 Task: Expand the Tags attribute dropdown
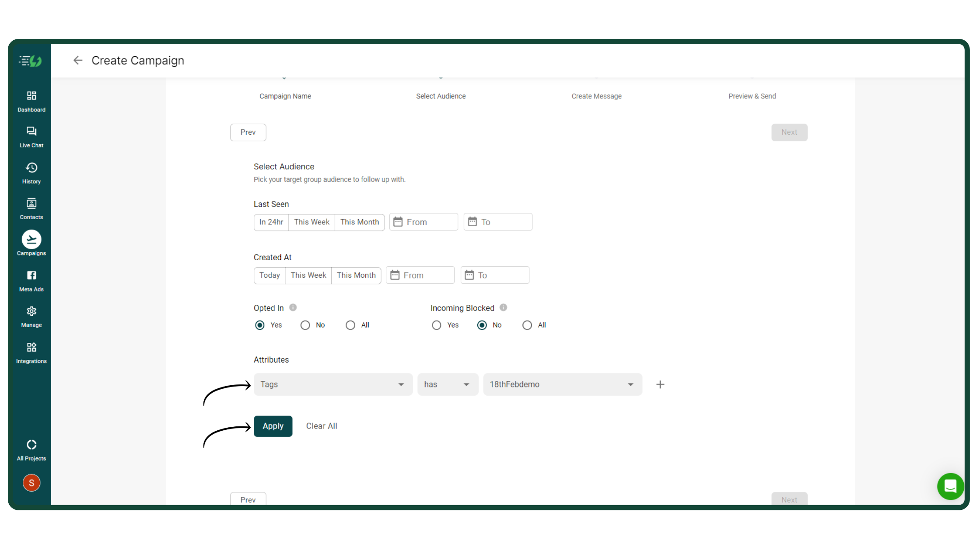(333, 384)
